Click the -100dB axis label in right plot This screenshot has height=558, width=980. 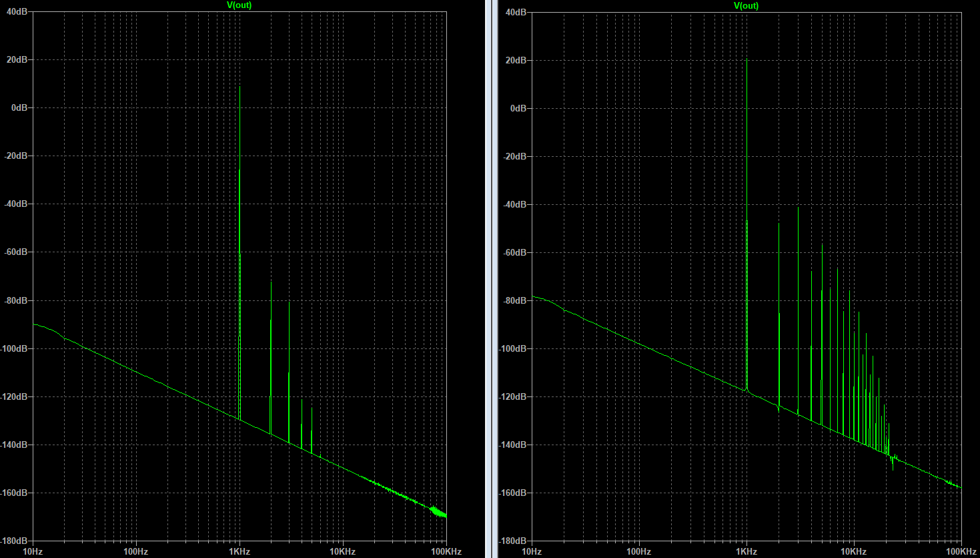coord(513,348)
